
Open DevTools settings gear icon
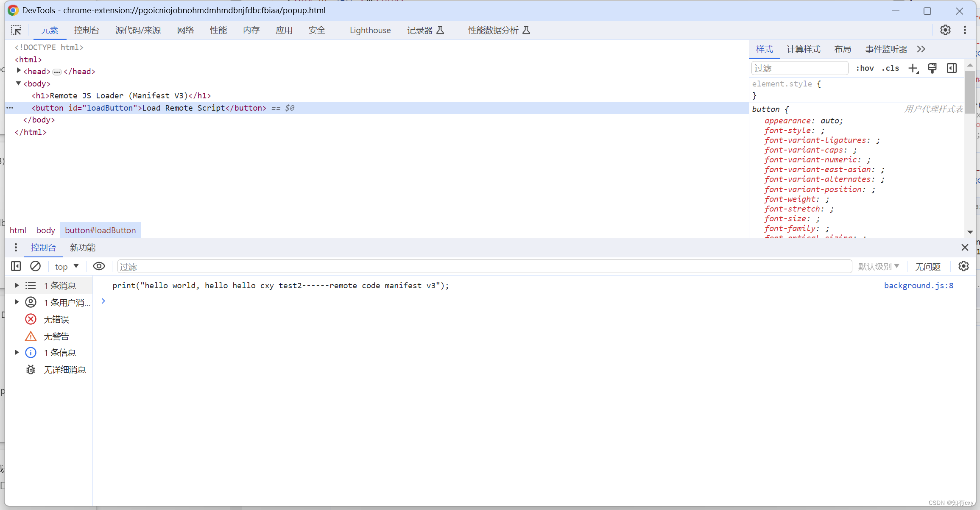tap(945, 30)
